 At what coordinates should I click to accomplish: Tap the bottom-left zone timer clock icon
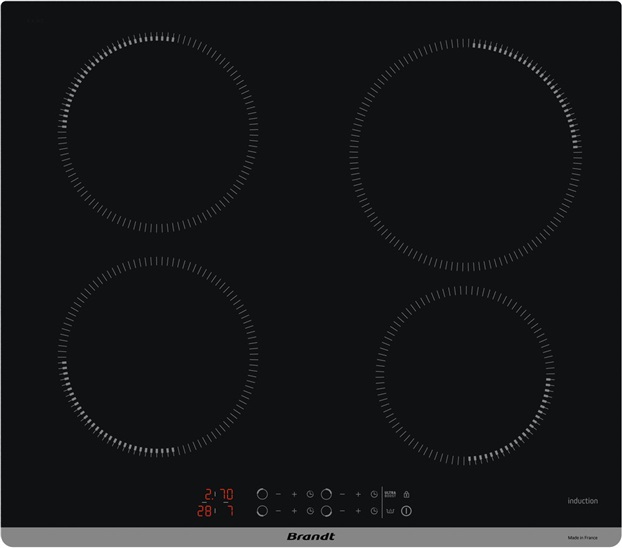310,511
